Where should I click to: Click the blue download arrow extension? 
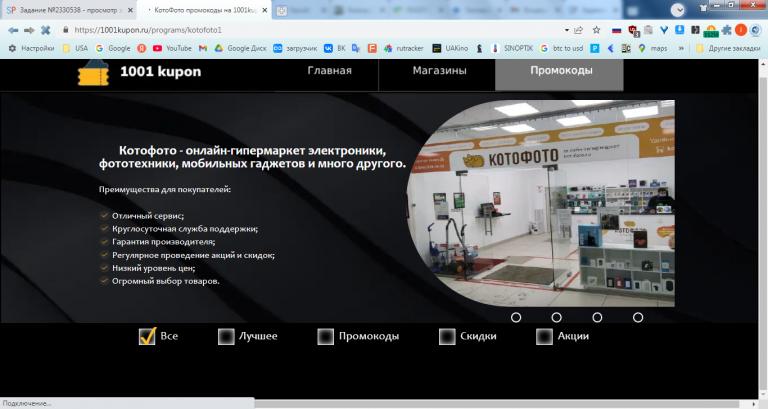pyautogui.click(x=679, y=30)
